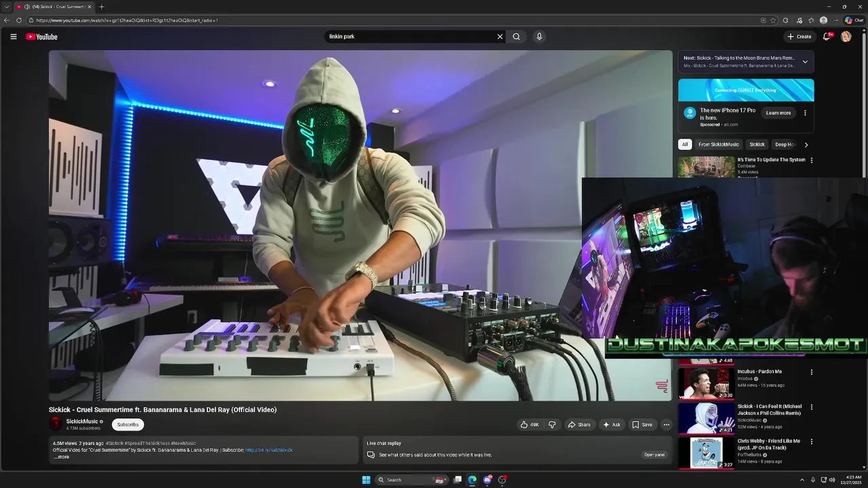868x488 pixels.
Task: Open It's Time To Update The System title
Action: click(772, 160)
